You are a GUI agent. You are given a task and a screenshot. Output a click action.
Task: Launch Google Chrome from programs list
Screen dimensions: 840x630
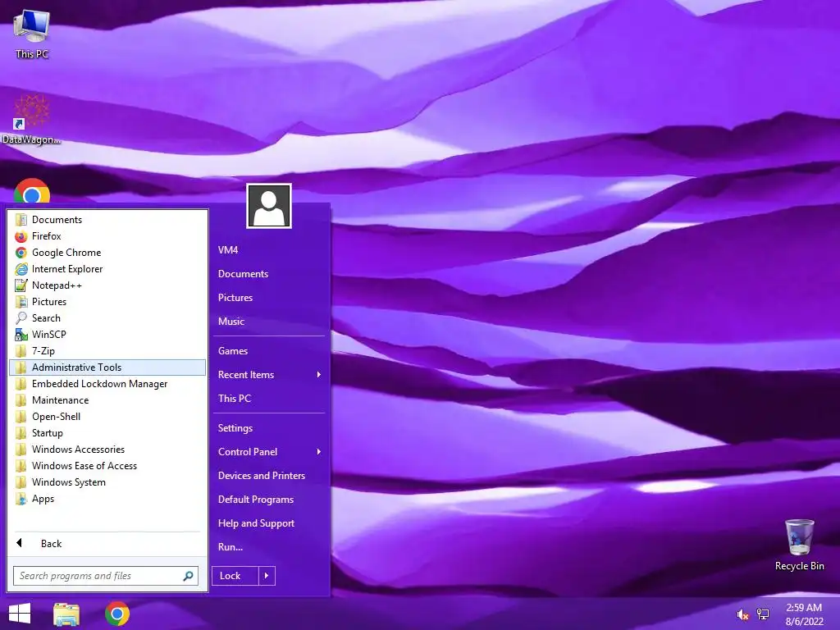click(x=107, y=253)
